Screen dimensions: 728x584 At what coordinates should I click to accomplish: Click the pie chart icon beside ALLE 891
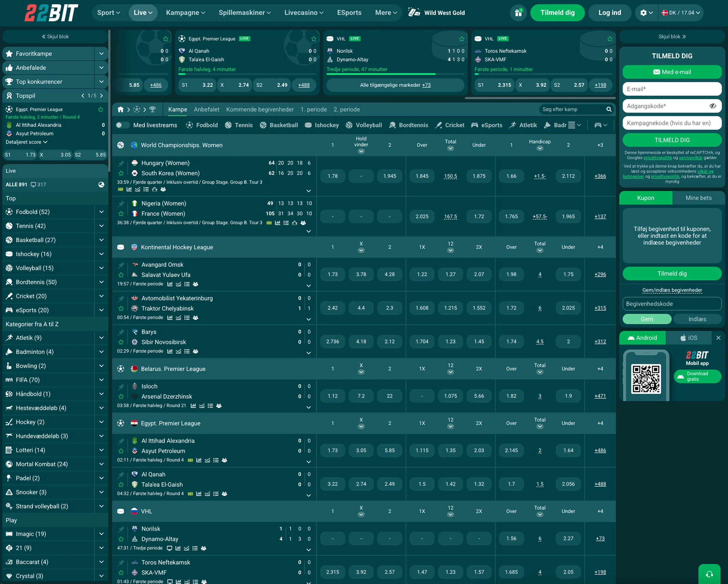pyautogui.click(x=101, y=185)
